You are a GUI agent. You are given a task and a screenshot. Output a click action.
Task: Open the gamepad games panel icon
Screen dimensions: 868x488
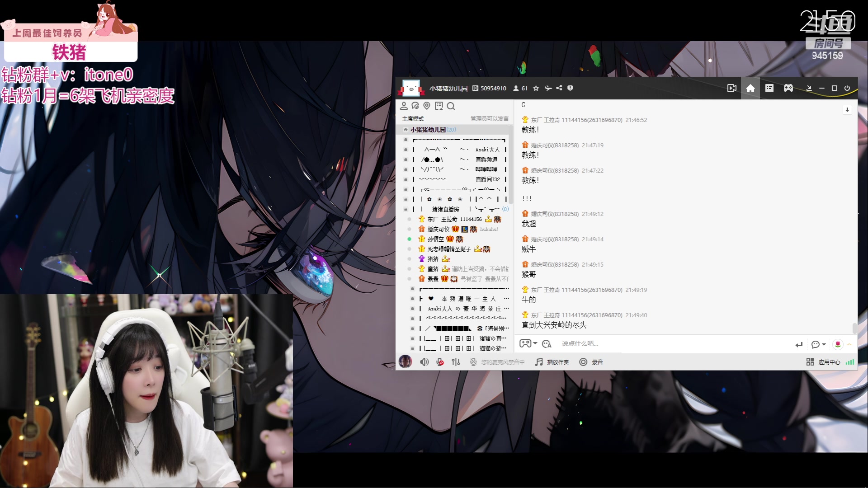point(788,88)
